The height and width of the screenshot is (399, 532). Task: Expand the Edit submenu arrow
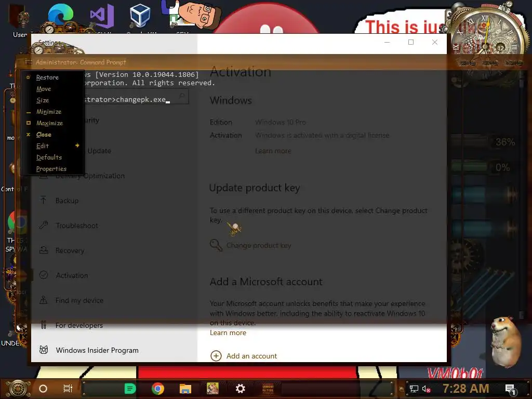77,145
